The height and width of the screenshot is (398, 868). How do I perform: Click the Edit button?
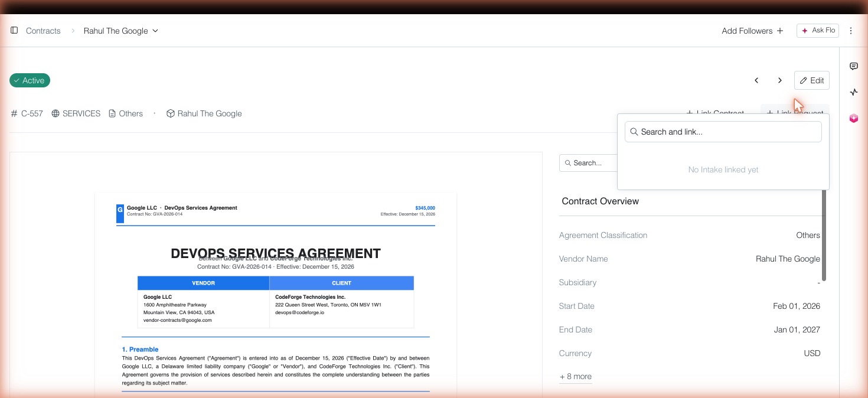coord(812,80)
